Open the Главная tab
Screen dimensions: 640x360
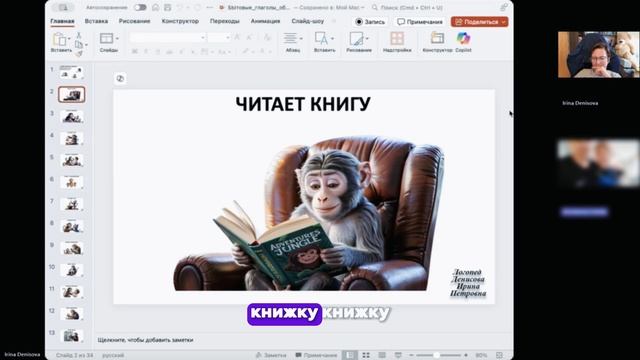point(62,21)
